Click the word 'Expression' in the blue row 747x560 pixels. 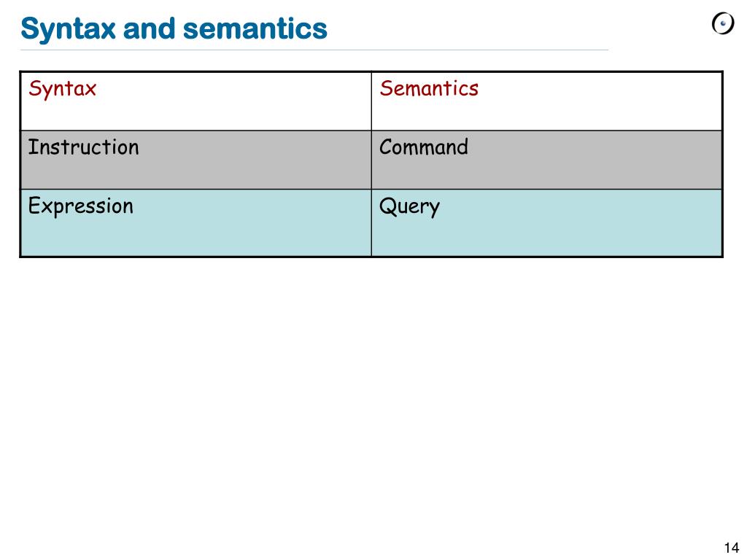pyautogui.click(x=80, y=207)
